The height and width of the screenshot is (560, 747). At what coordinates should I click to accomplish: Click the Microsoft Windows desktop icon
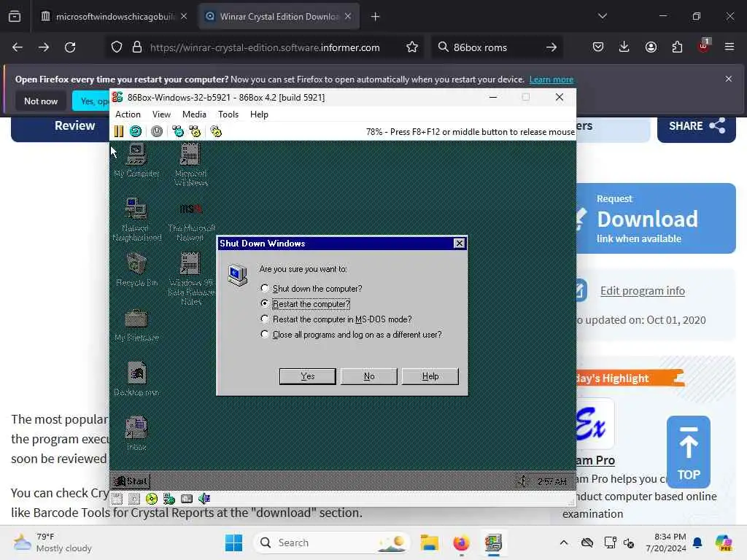[190, 164]
